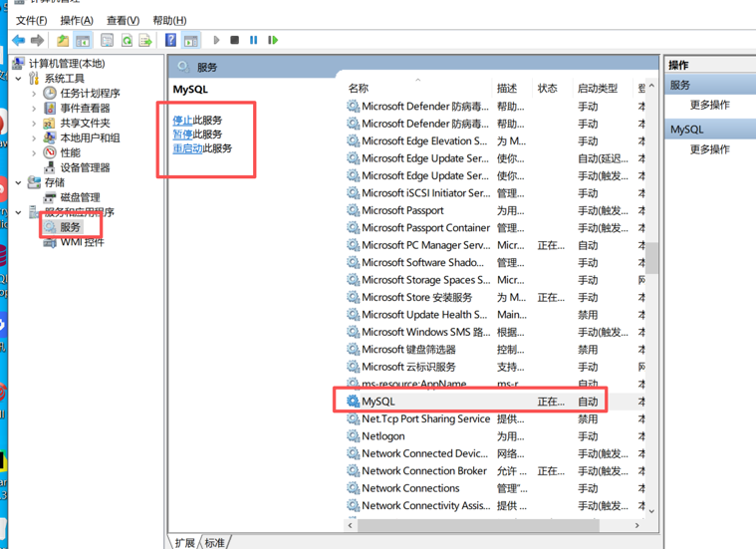Click gear icon of Microsoft 云标识服务

click(x=354, y=367)
